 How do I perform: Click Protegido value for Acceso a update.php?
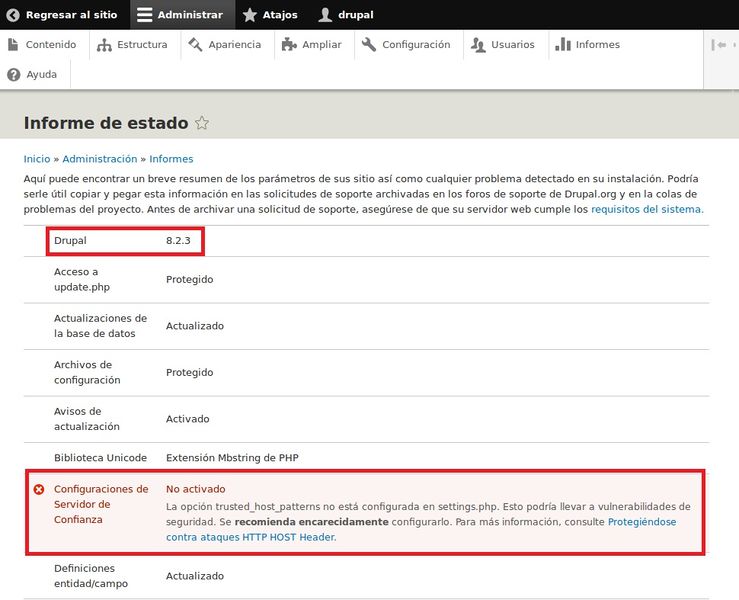coord(189,279)
